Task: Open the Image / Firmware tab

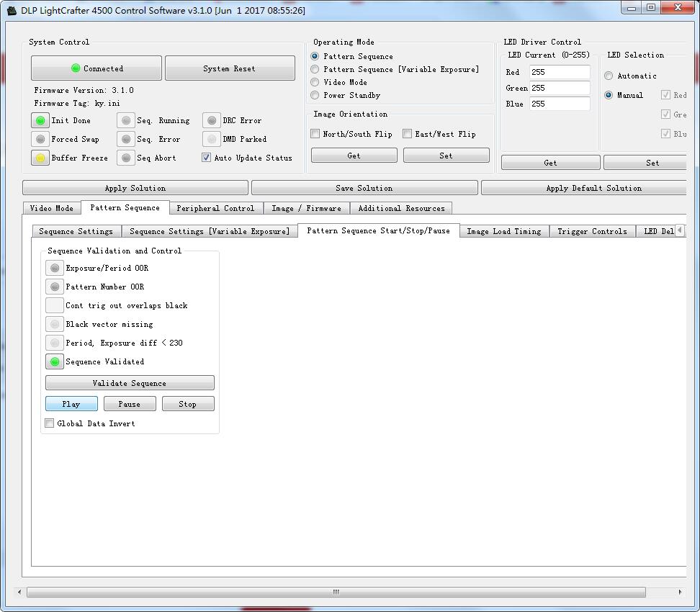Action: click(x=306, y=209)
